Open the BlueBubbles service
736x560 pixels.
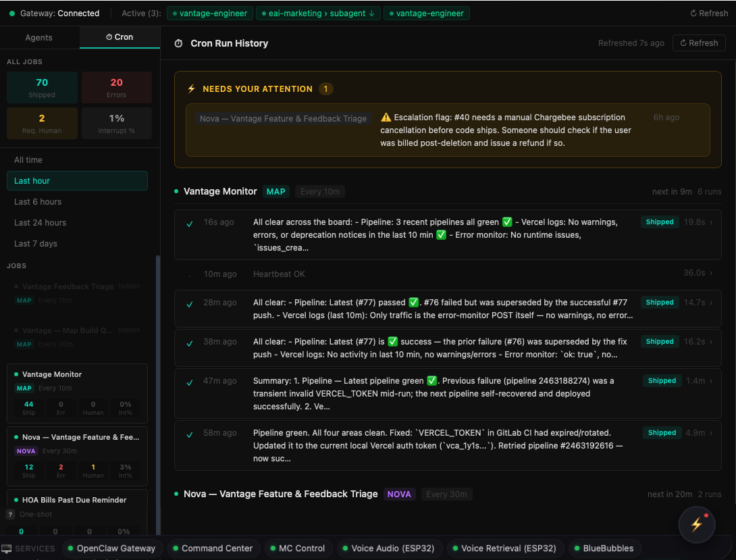tap(604, 549)
